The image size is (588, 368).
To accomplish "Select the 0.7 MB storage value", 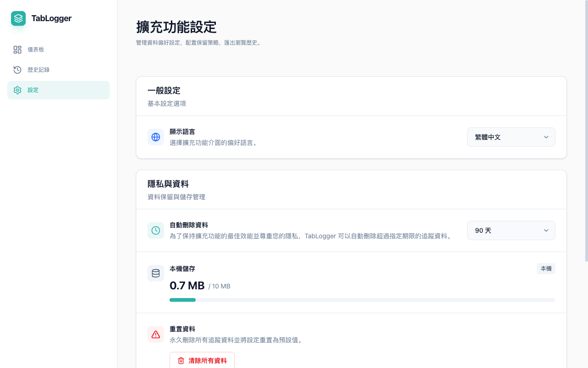I will pyautogui.click(x=187, y=286).
